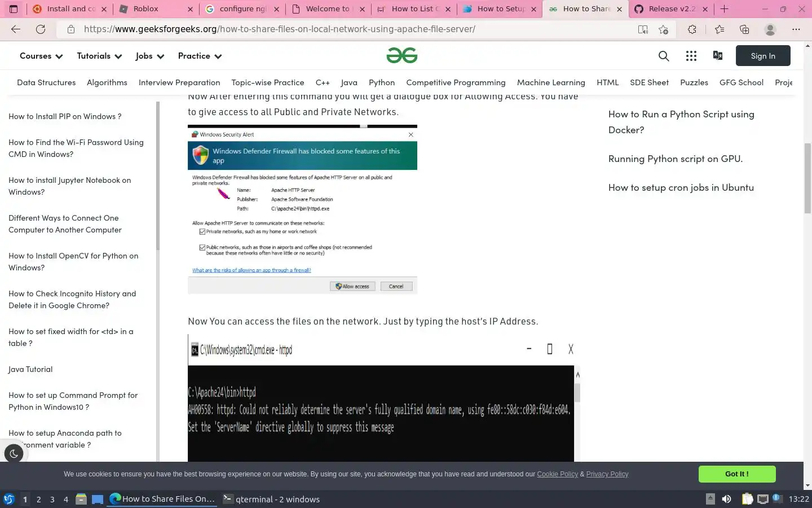This screenshot has height=508, width=812.
Task: Open the GeeksforGeeks search
Action: 664,56
